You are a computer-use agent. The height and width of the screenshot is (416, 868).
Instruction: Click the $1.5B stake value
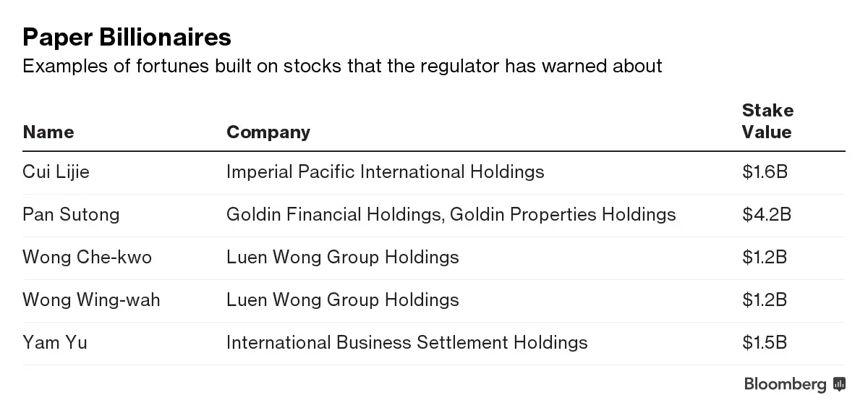point(765,342)
